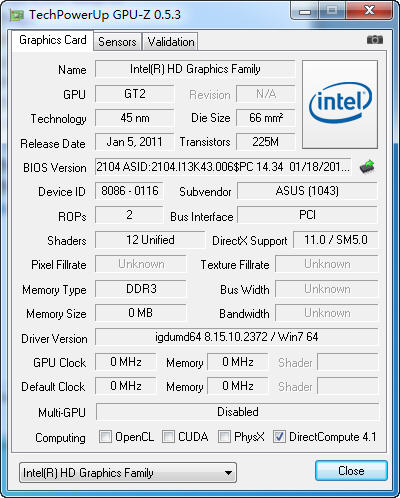This screenshot has height=498, width=400.
Task: Click the Technology field showing 45 nm
Action: [135, 118]
